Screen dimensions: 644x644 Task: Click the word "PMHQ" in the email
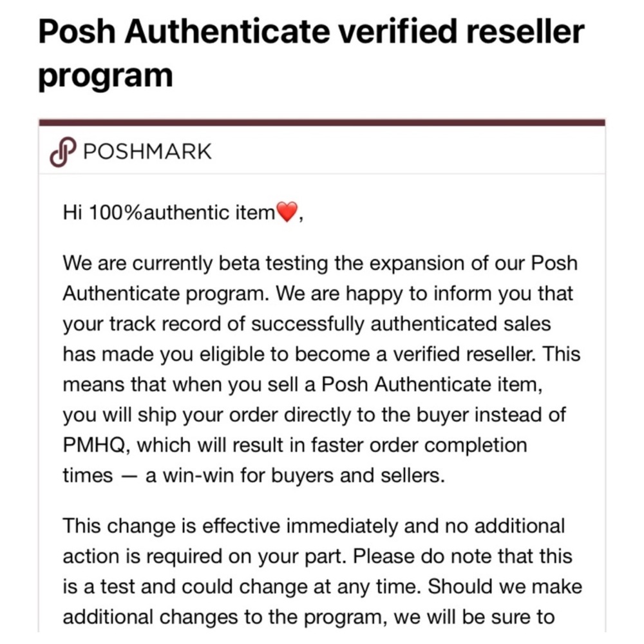tap(95, 445)
